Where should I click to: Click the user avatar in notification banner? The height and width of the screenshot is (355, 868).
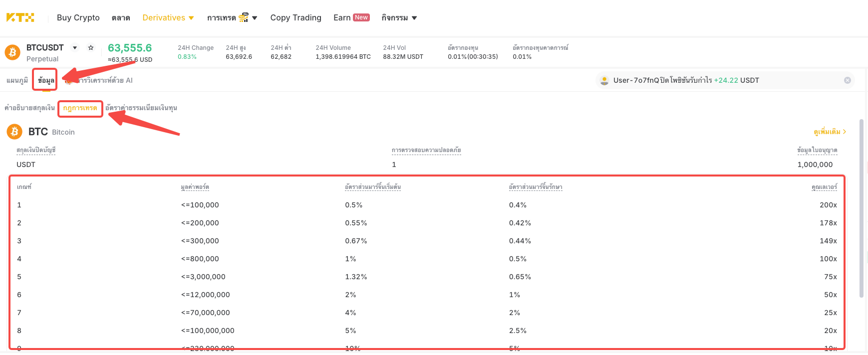(604, 80)
